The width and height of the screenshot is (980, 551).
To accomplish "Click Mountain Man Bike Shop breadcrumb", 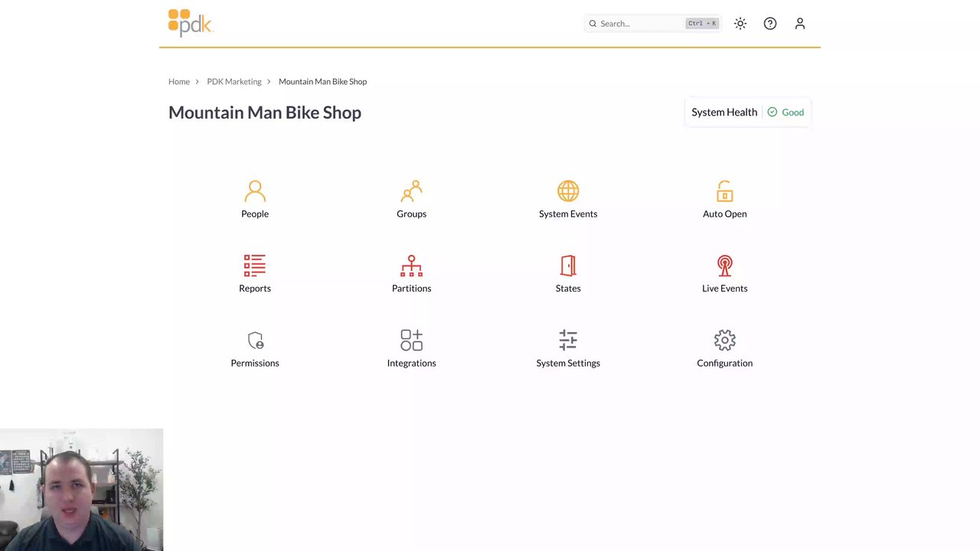I will 322,81.
